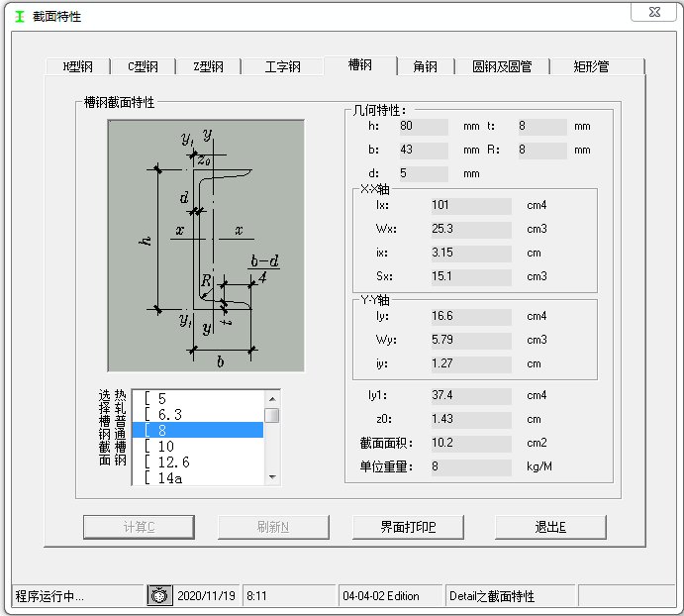Switch to the 工字钢 tab
This screenshot has height=616, width=684.
coord(283,66)
